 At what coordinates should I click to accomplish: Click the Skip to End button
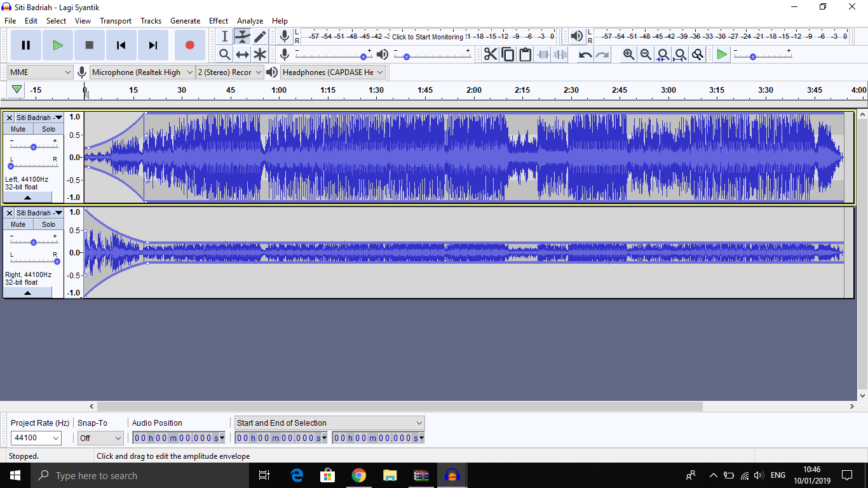coord(153,45)
